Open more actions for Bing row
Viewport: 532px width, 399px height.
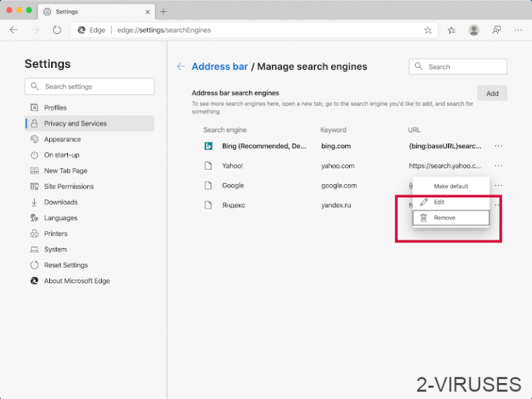tap(498, 146)
